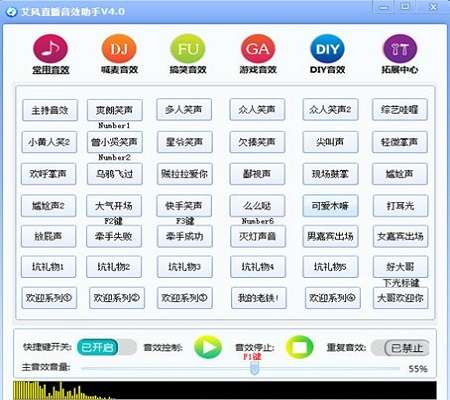Screen dimensions: 450x400
Task: Minimize the 音效助手 window
Action: tap(384, 7)
